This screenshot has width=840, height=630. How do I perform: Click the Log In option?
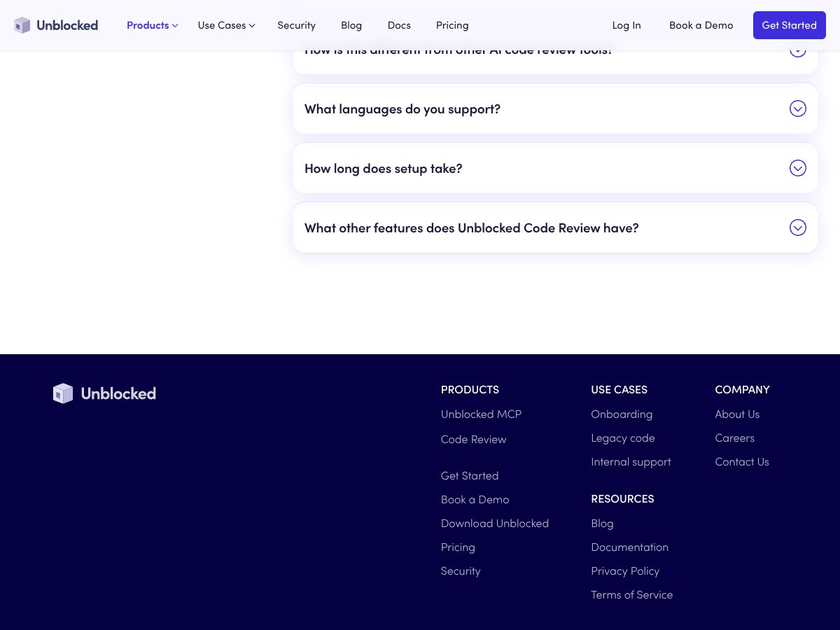[x=626, y=25]
